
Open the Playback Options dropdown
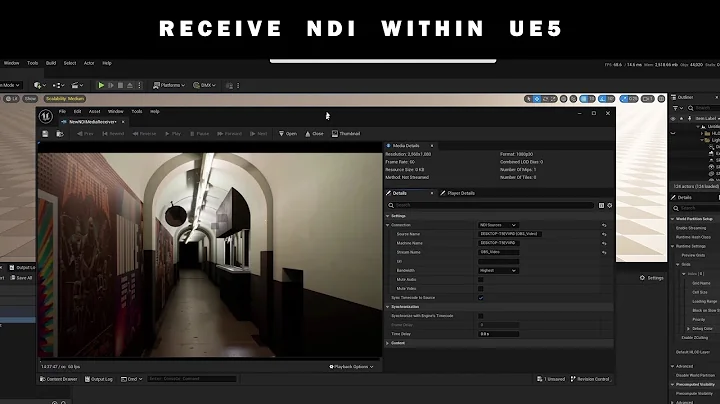[x=351, y=367]
